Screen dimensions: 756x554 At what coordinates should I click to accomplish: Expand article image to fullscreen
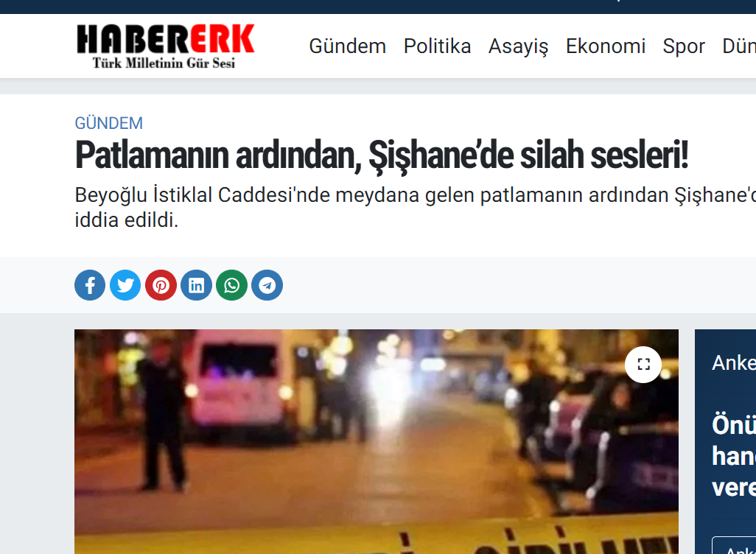pyautogui.click(x=643, y=365)
